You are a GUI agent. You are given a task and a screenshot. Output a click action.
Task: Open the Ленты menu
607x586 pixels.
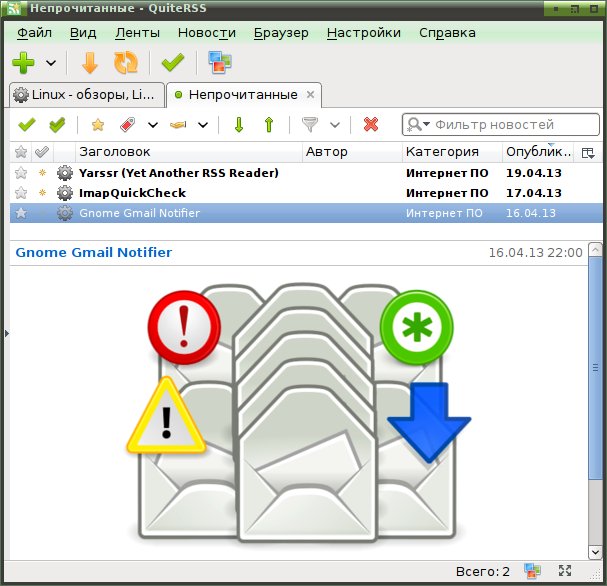tap(137, 33)
